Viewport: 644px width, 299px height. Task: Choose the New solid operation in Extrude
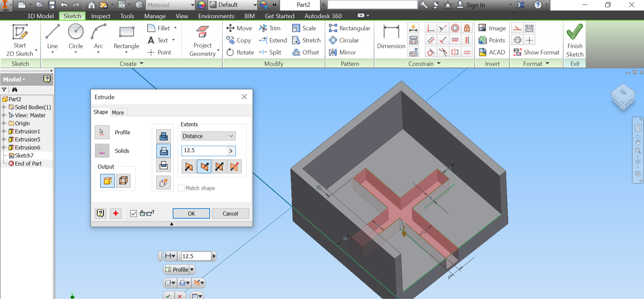pos(163,183)
